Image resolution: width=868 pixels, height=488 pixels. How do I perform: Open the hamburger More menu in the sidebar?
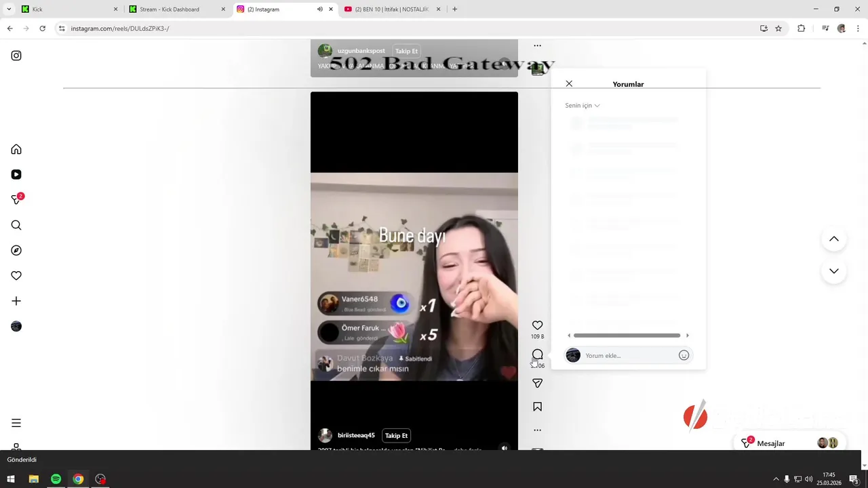point(16,423)
